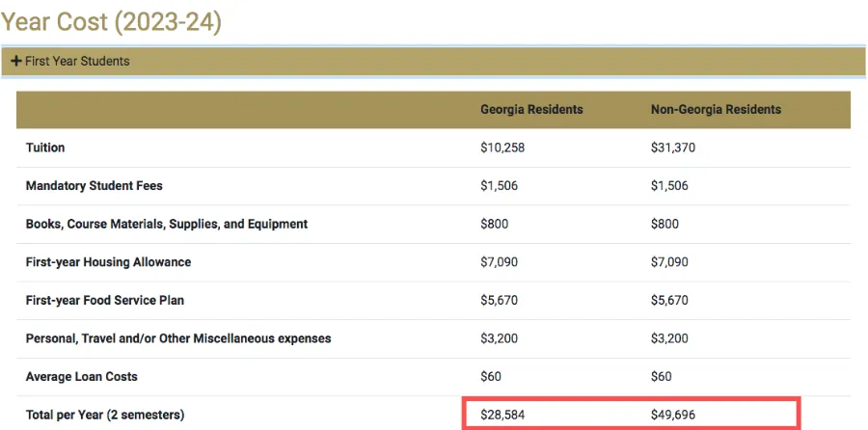Click the Average Loan Costs label
Viewport: 868px width, 430px height.
click(82, 376)
